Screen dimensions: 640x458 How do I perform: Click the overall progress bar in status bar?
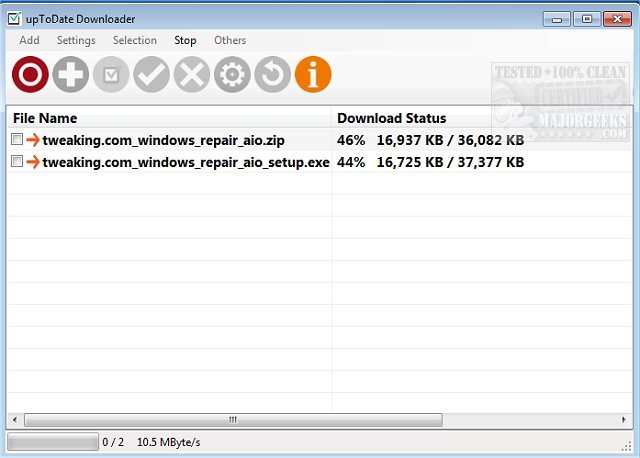[x=53, y=442]
